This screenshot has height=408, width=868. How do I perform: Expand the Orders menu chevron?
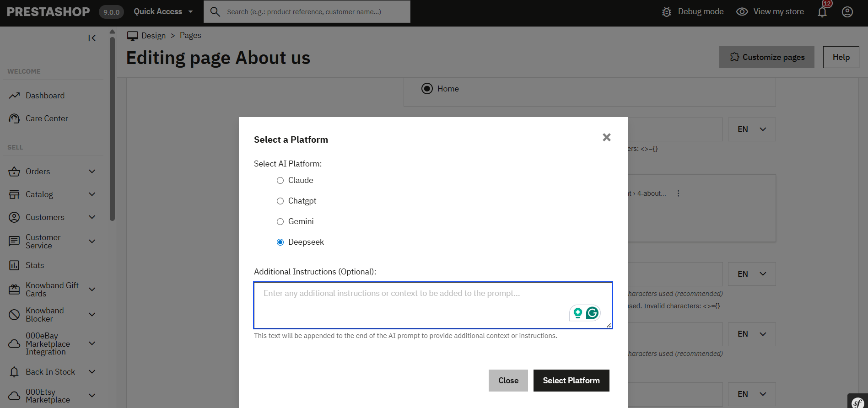pos(92,172)
